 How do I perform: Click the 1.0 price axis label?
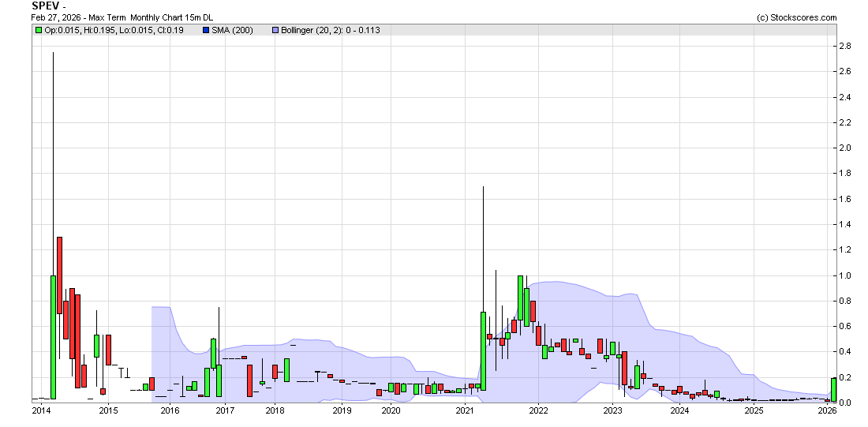pos(845,275)
